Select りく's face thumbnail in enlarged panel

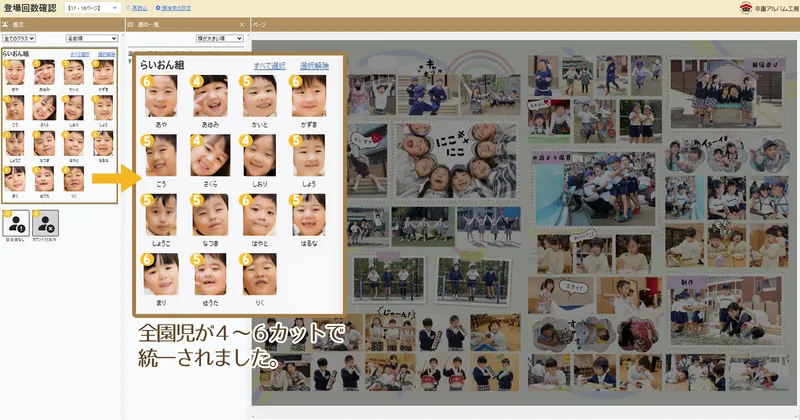click(x=259, y=274)
